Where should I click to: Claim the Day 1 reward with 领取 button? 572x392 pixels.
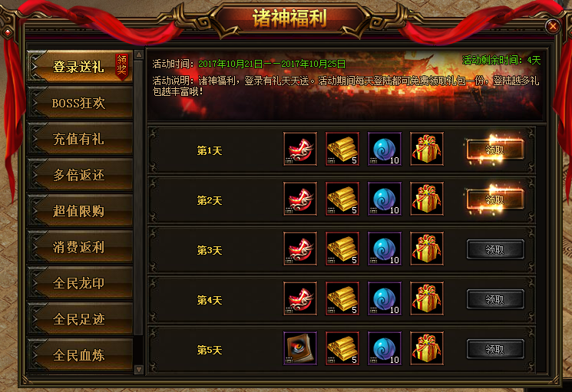pos(495,150)
